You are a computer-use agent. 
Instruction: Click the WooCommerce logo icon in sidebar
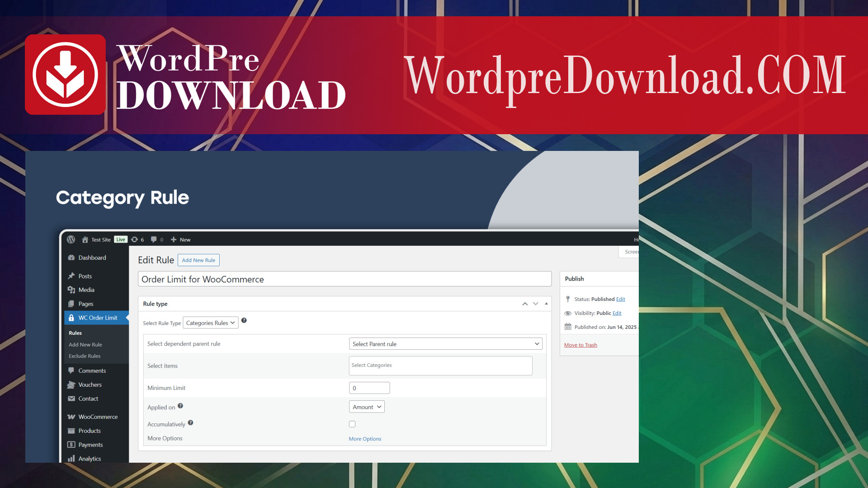[71, 417]
